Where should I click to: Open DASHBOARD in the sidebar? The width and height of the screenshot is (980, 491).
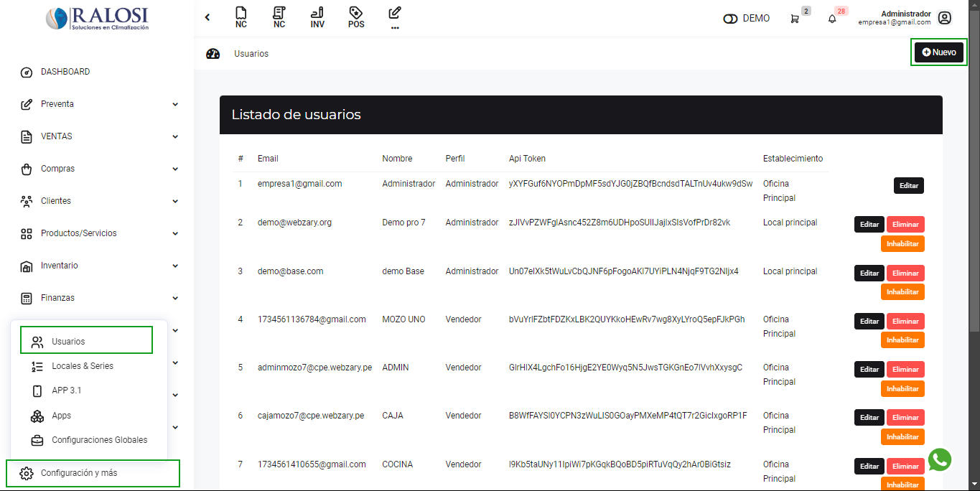point(65,72)
